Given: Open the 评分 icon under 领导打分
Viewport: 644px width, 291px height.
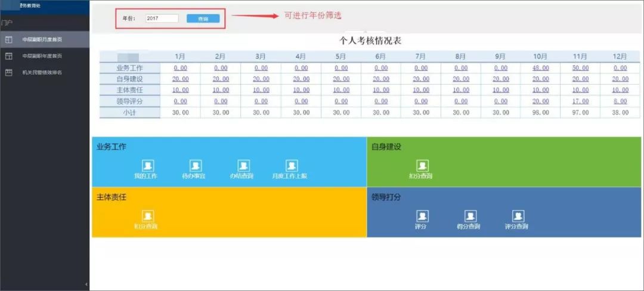Looking at the screenshot, I should 422,217.
